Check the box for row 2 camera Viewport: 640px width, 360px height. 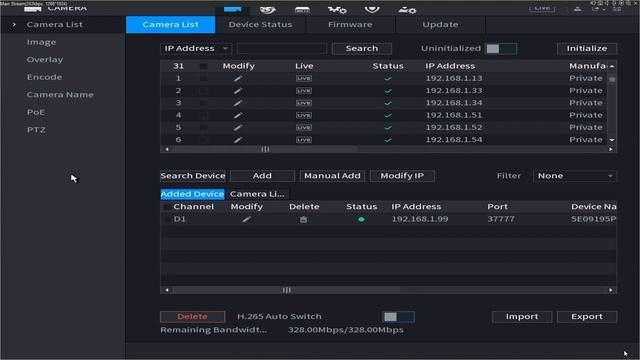[203, 91]
